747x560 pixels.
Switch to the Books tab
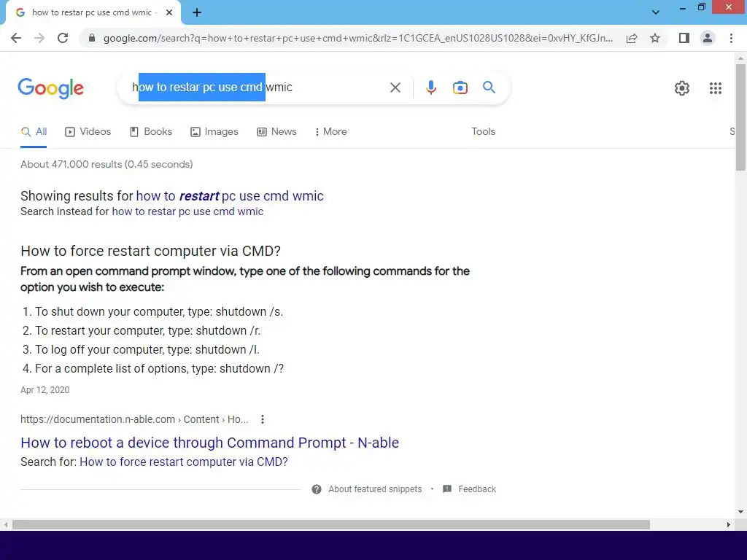[150, 132]
